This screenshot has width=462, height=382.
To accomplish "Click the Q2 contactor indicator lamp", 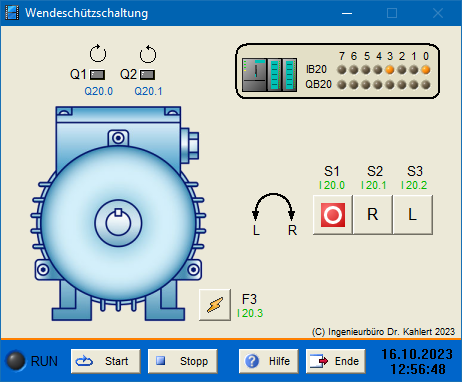I will point(147,75).
